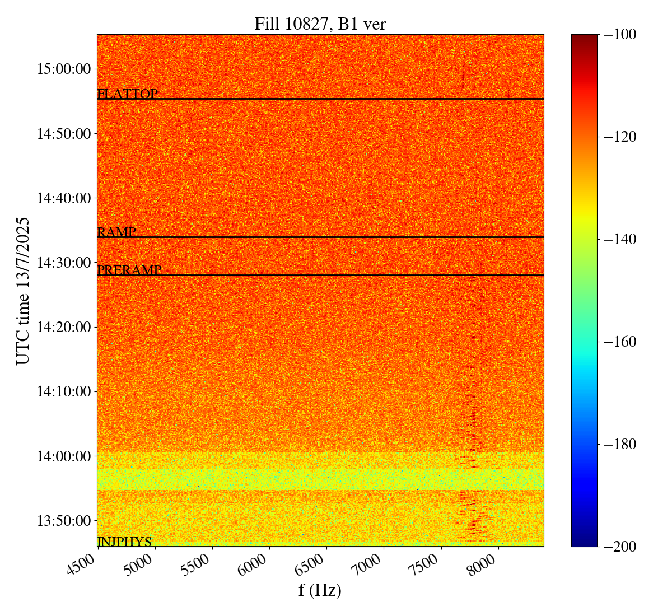Click the "f (Hz)" x-axis label
Image resolution: width=672 pixels, height=616 pixels.
click(x=320, y=590)
